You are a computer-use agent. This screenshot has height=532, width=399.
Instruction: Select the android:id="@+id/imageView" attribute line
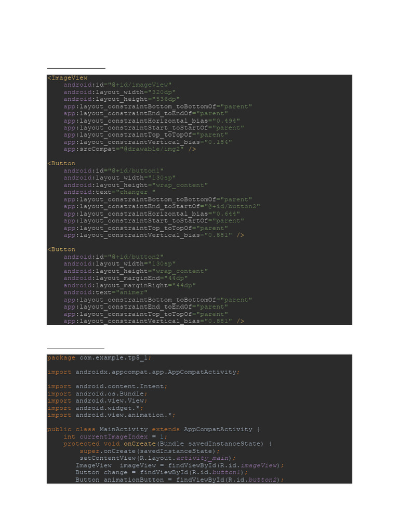coord(117,85)
